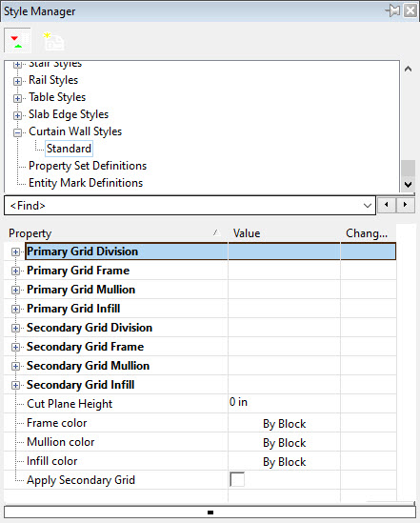Click the Cut Plane Height value field
Viewport: 420px width, 523px height.
tap(284, 403)
